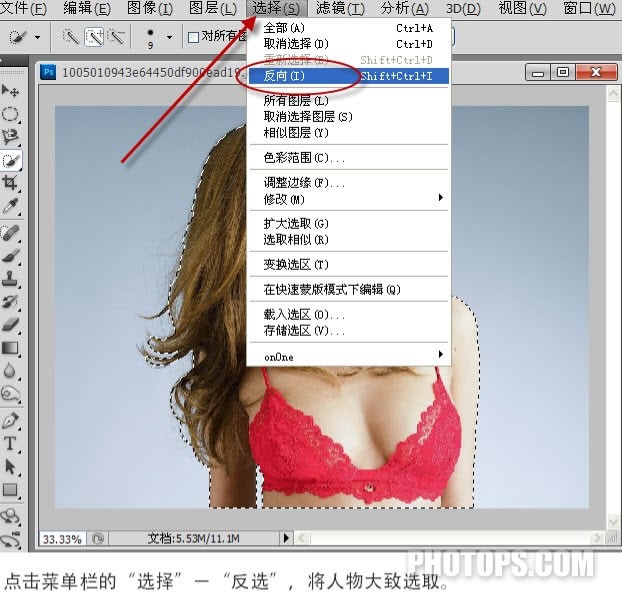Image resolution: width=622 pixels, height=608 pixels.
Task: Select the Eraser tool
Action: pos(10,325)
